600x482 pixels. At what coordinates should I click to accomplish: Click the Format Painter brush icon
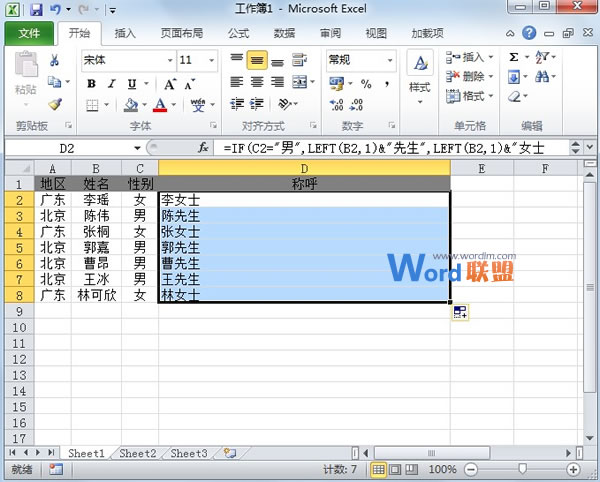55,104
